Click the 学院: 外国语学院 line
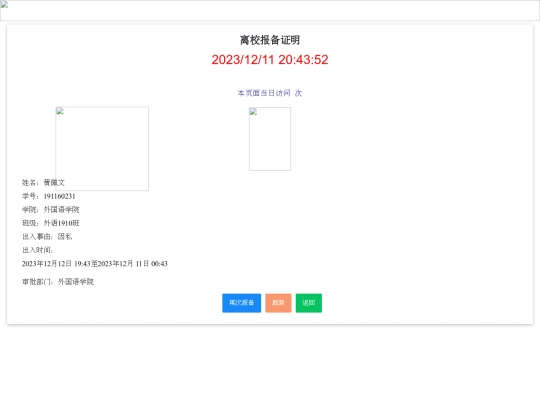Image resolution: width=540 pixels, height=405 pixels. point(51,210)
